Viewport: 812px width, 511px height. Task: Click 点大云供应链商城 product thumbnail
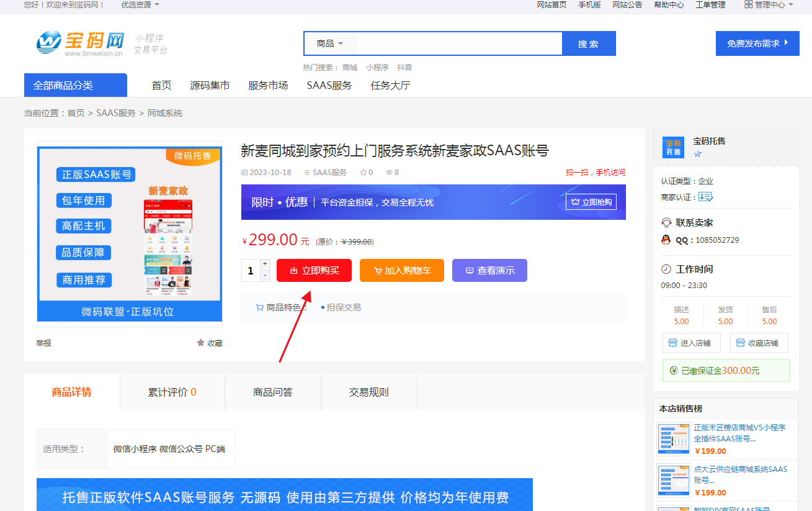[673, 481]
